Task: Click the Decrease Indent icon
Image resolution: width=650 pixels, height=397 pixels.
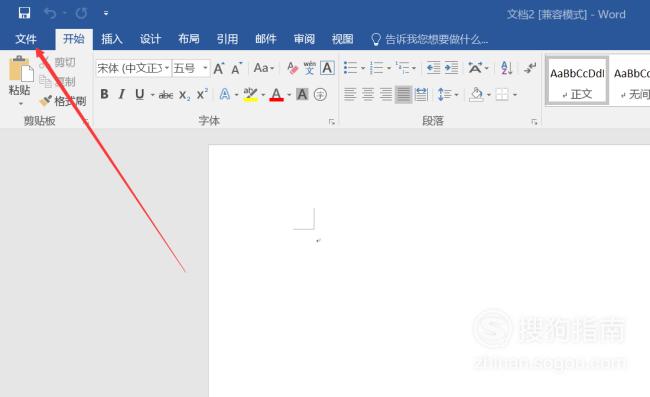Action: (x=433, y=68)
